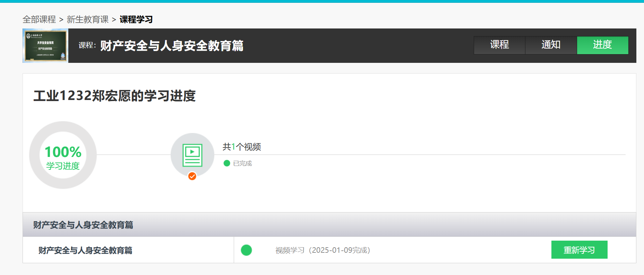Click the 课程学习 breadcrumb text

(x=136, y=19)
